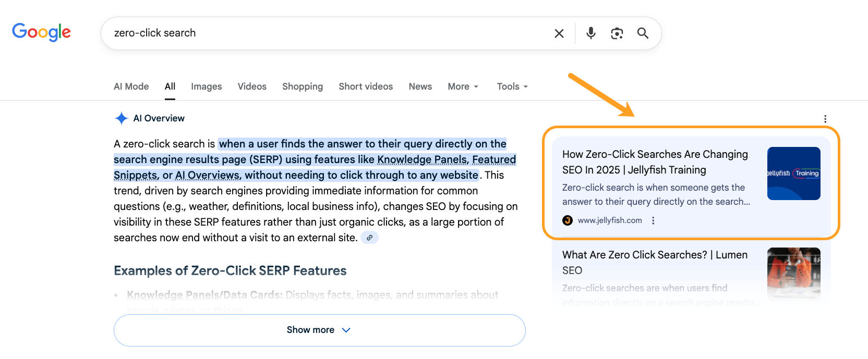Open the Knowledge Panels underlined link
This screenshot has height=359, width=868.
(422, 159)
